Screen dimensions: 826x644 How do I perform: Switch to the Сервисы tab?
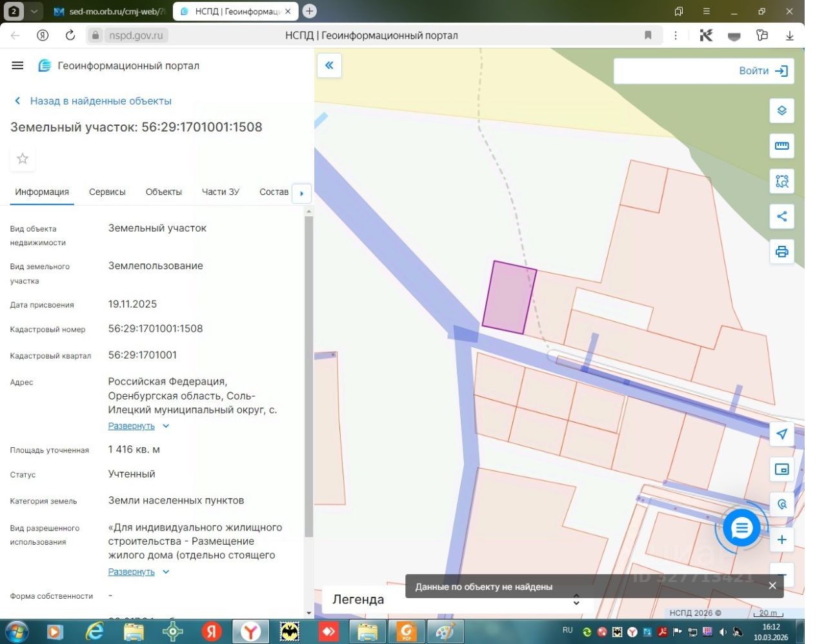(107, 192)
